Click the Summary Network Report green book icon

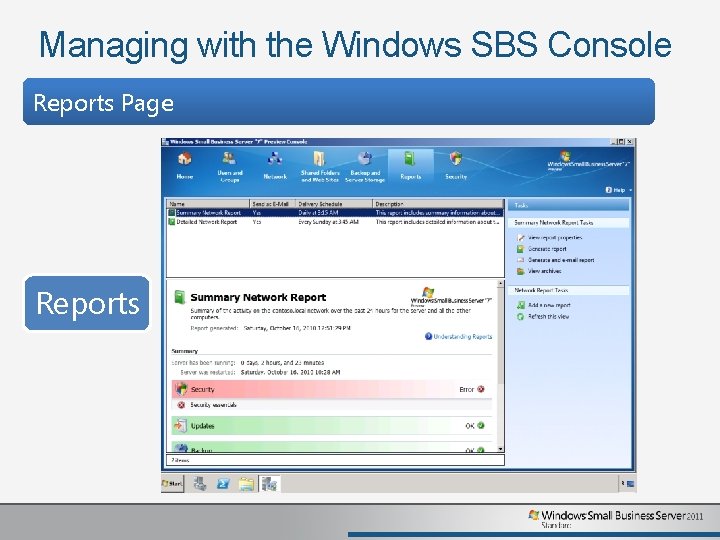179,297
